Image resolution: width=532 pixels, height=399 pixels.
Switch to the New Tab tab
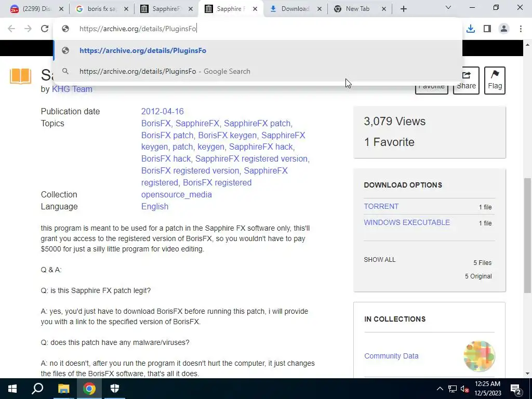click(356, 9)
